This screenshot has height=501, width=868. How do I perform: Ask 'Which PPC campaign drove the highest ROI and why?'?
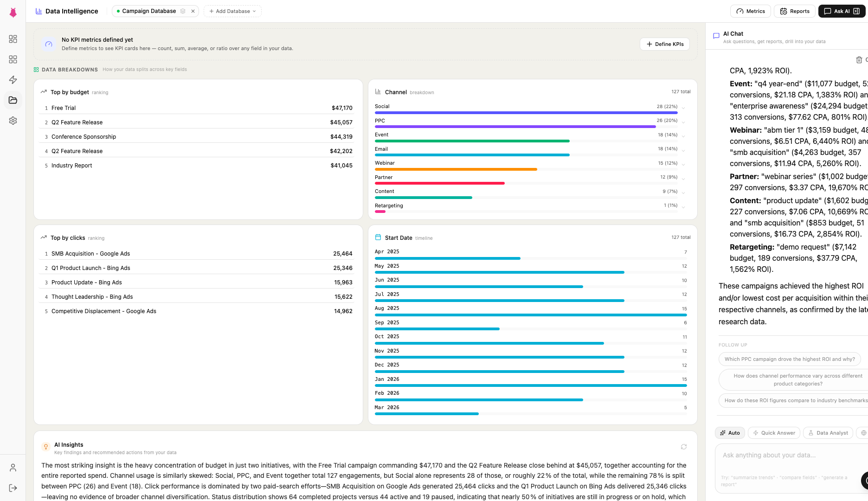(x=790, y=359)
